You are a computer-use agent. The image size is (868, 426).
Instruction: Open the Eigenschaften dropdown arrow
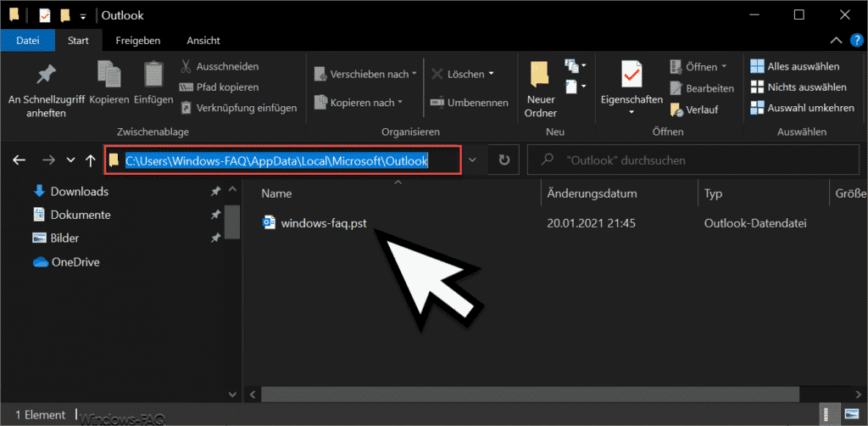(632, 112)
